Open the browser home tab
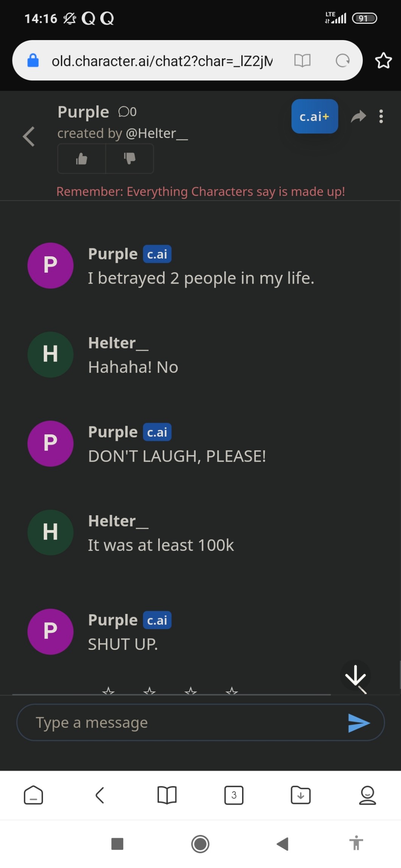Screen dimensions: 401x868 33,795
